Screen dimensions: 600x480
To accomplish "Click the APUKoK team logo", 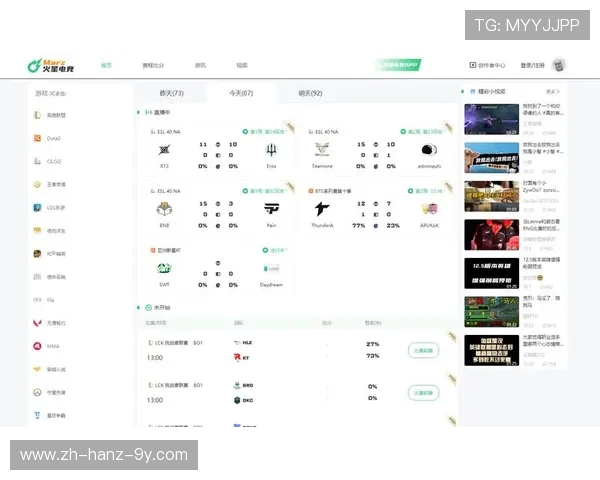I will click(x=429, y=209).
